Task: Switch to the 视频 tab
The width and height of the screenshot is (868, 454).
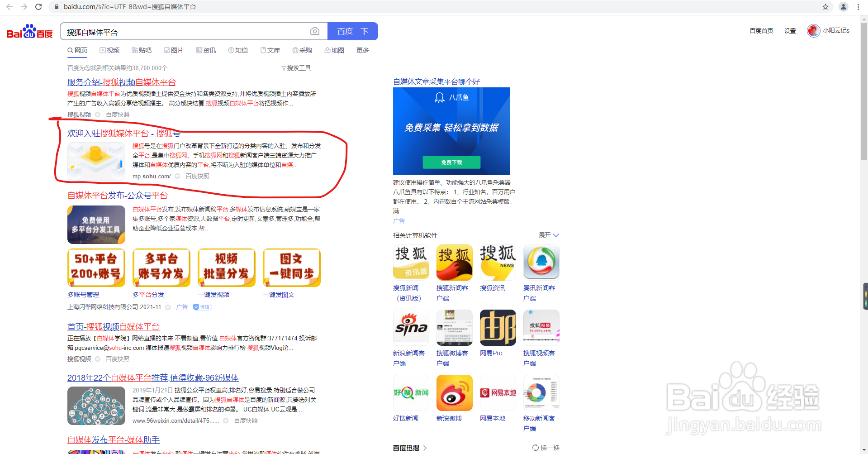Action: 109,50
